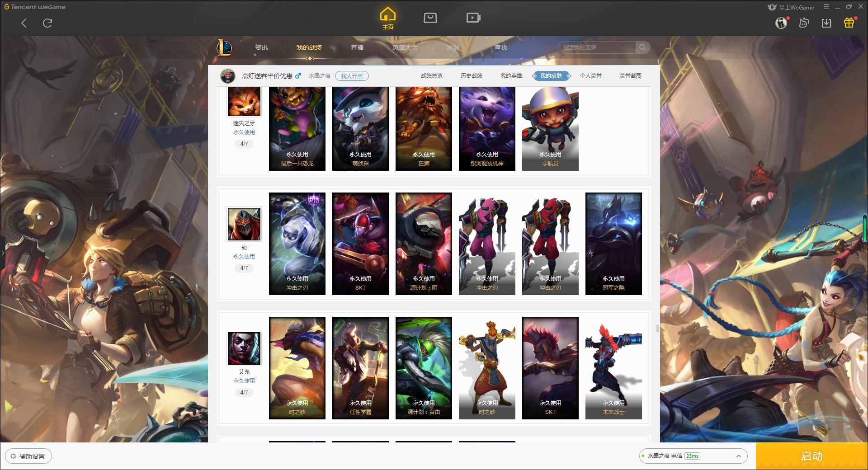Select 源计划：自由 Ekko skin thumbnail
868x470 pixels.
(x=424, y=368)
